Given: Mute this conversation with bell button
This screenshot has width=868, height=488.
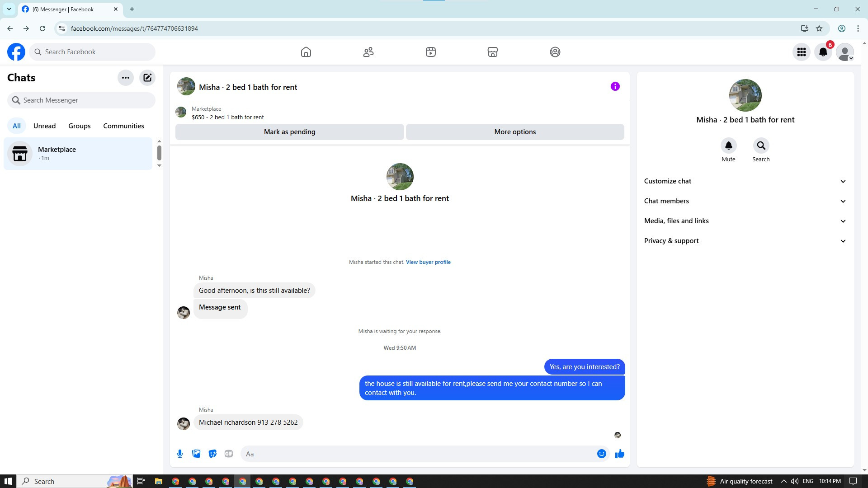Looking at the screenshot, I should coord(728,145).
